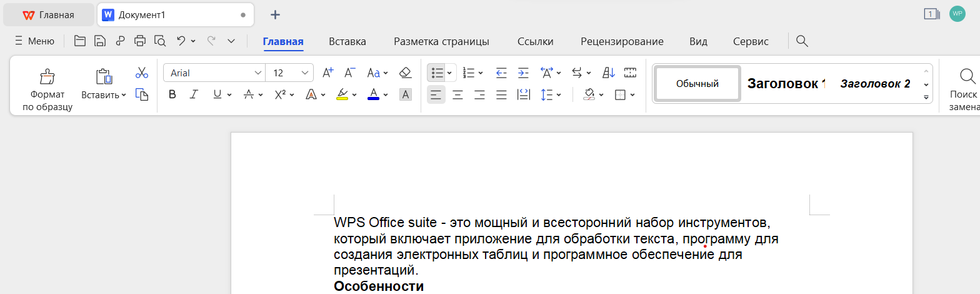Expand the styles gallery more arrow
Viewport: 980px width, 294px height.
[926, 97]
